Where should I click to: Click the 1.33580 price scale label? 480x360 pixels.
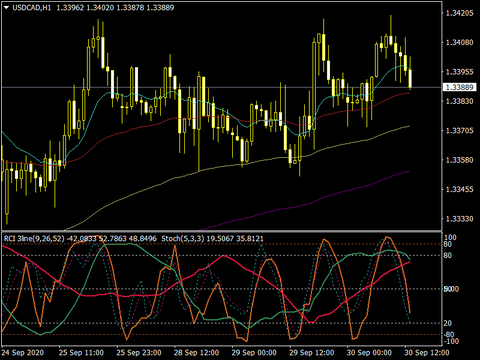coord(460,160)
